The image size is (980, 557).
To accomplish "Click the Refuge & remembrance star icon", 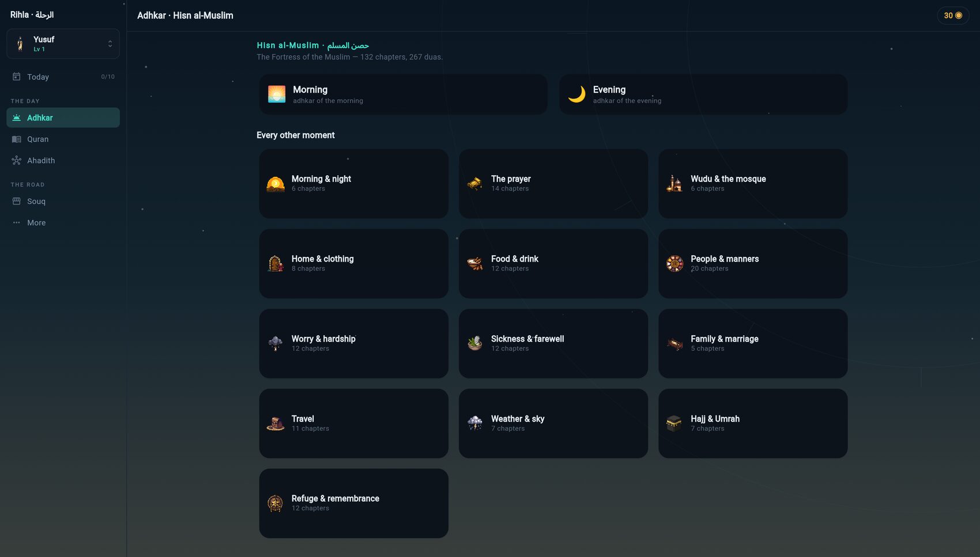I will 276,503.
